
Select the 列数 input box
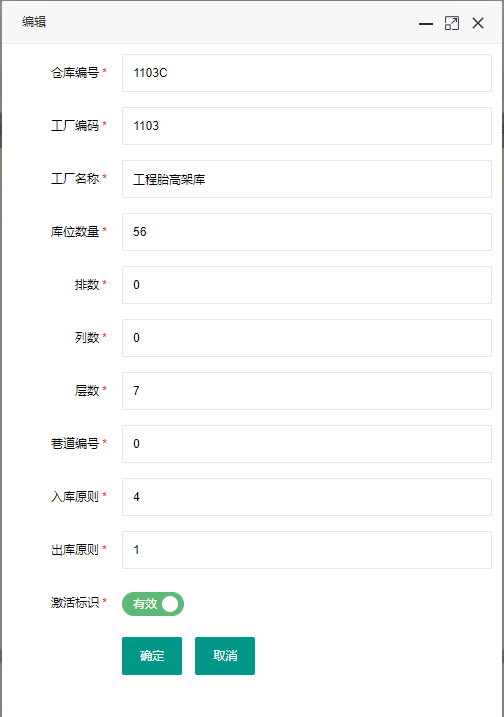click(307, 338)
